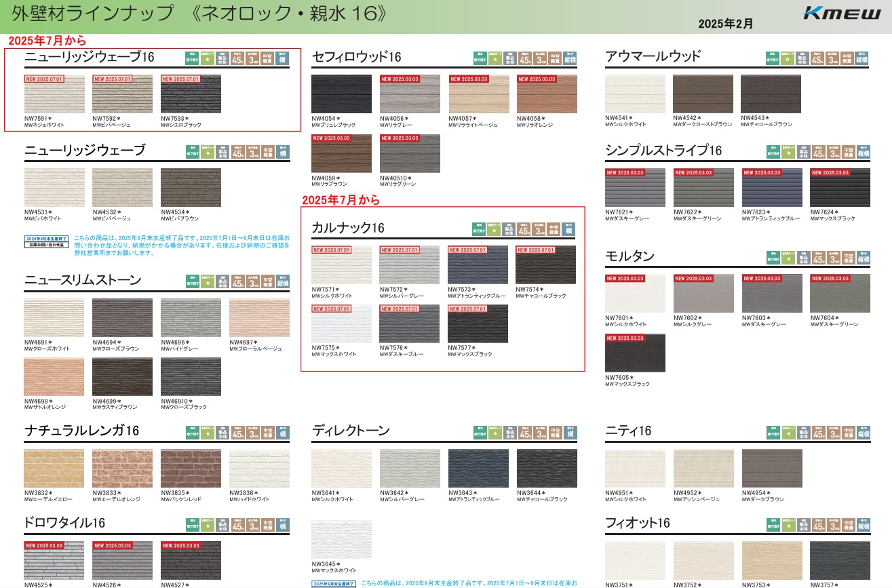This screenshot has height=588, width=892.
Task: Select the NW3833 MWエーデルオレンジ brick swatch
Action: point(123,469)
